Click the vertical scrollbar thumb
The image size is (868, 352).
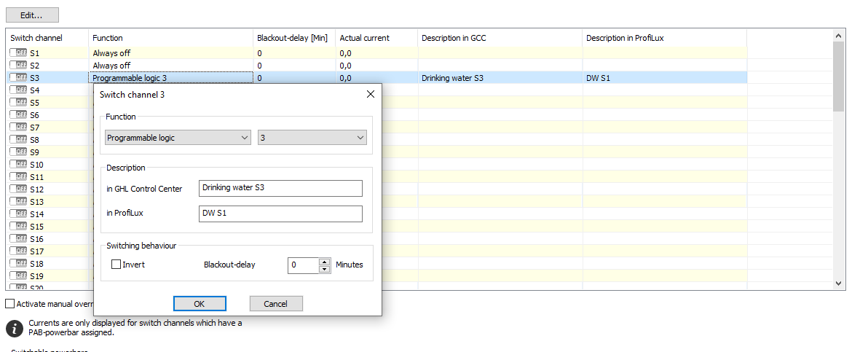click(838, 77)
